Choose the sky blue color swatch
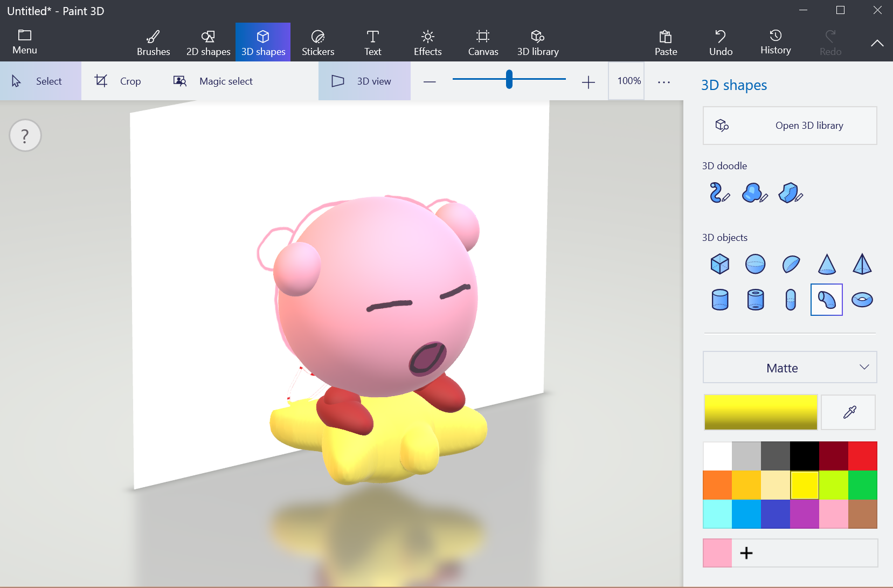Viewport: 893px width, 588px height. tap(747, 514)
